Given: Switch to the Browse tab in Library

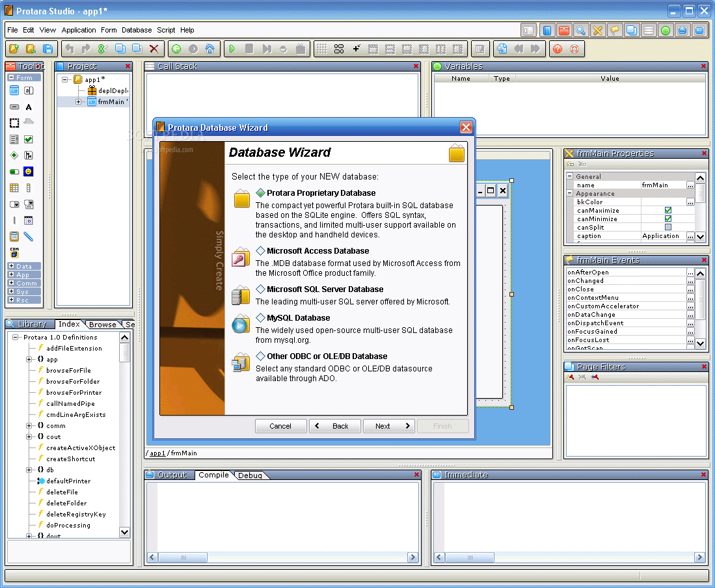Looking at the screenshot, I should point(102,325).
